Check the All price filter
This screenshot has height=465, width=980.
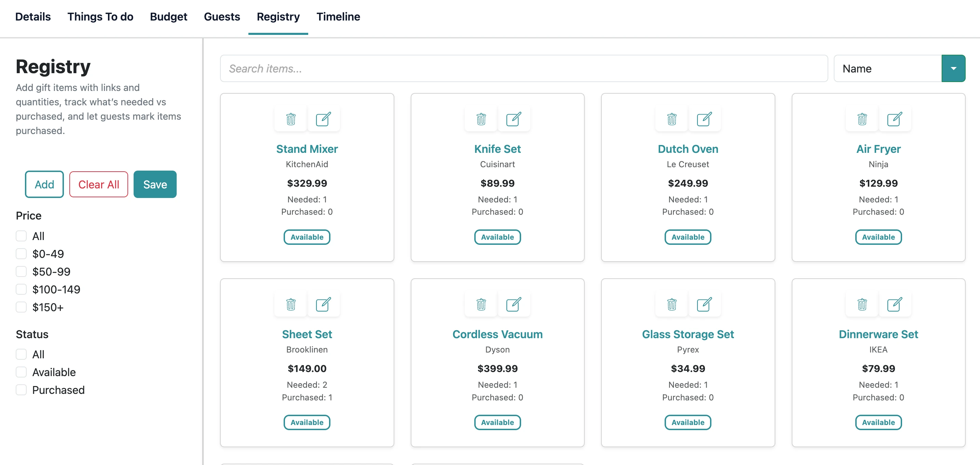click(x=21, y=236)
